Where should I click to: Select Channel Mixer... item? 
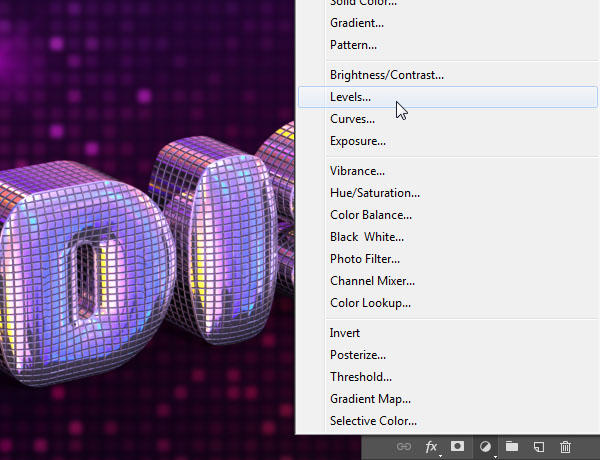372,281
